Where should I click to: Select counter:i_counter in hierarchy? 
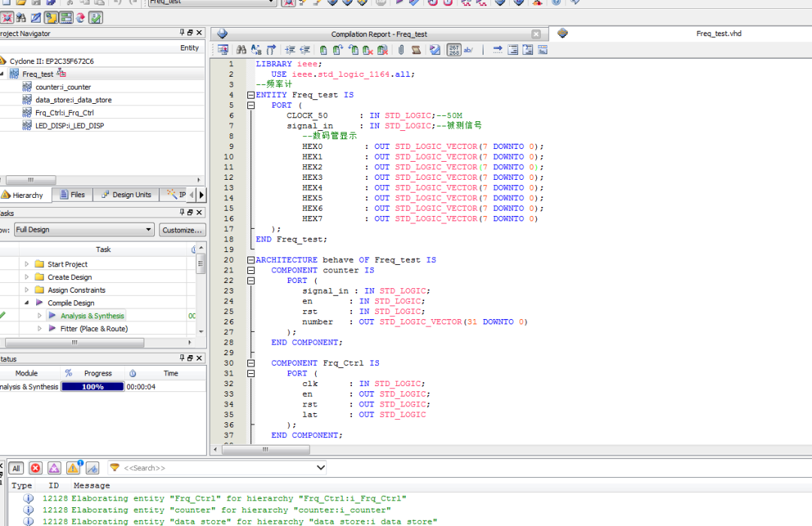coord(62,87)
